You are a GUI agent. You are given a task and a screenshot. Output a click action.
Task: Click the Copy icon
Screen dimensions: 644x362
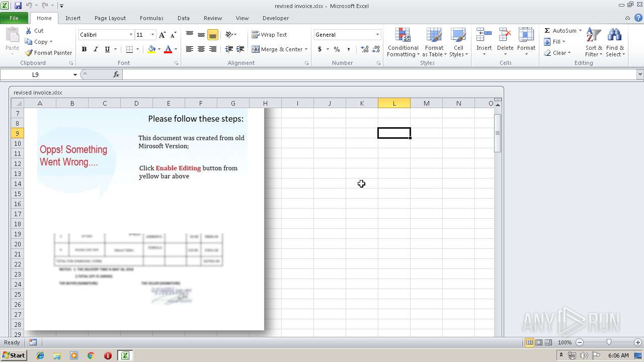click(29, 42)
